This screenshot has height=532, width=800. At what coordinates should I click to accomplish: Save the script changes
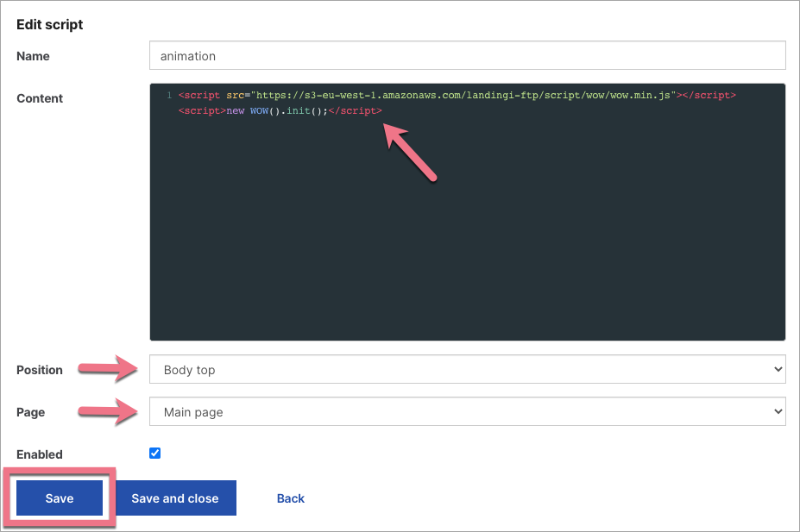click(59, 498)
